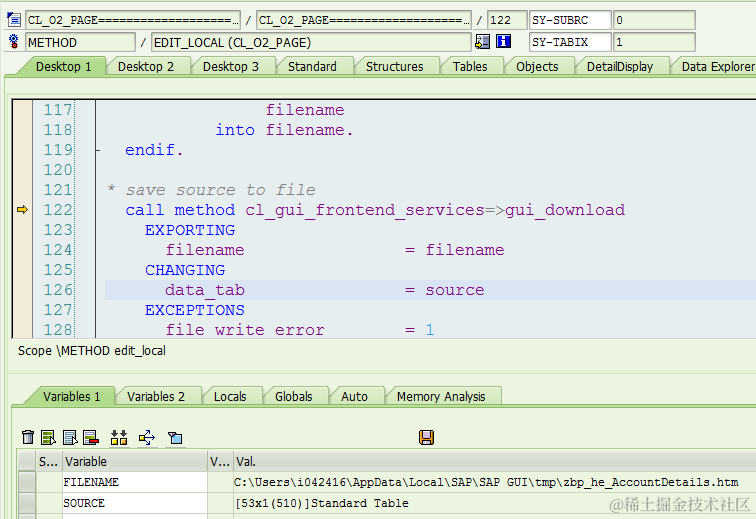Select the Variables 1 tab
This screenshot has height=519, width=756.
tap(71, 396)
